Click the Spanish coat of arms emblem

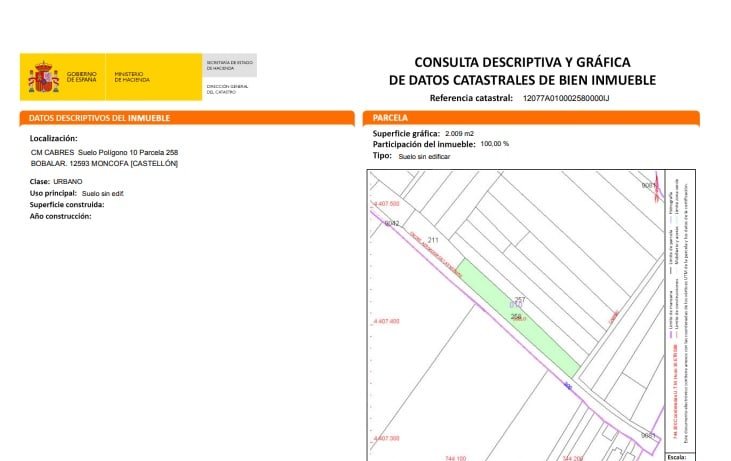click(44, 77)
